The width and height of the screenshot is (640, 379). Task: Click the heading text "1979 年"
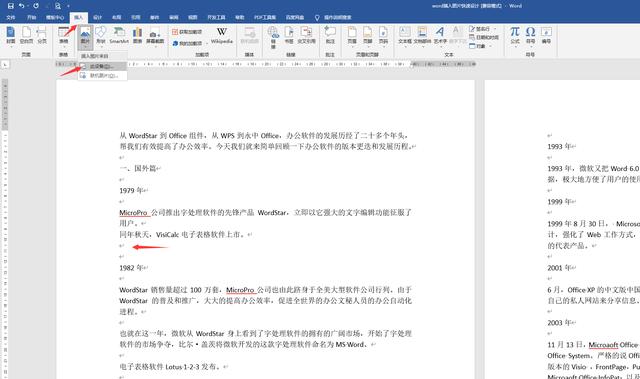(x=131, y=191)
